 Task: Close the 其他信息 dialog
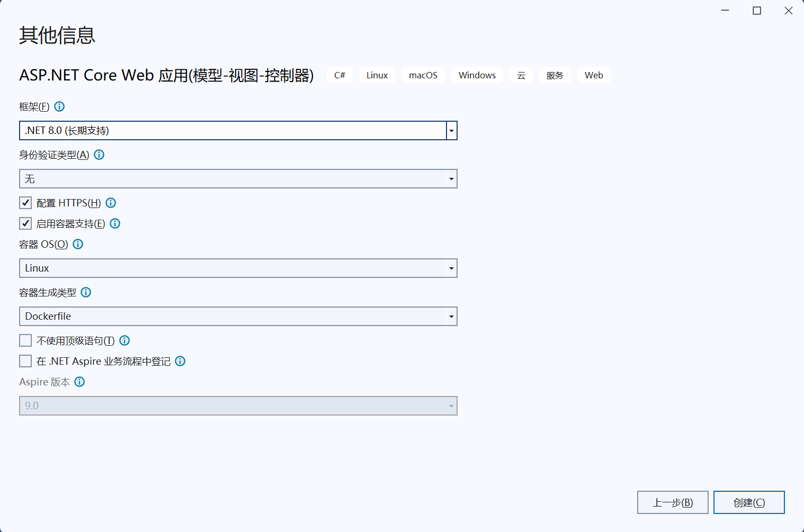[789, 11]
